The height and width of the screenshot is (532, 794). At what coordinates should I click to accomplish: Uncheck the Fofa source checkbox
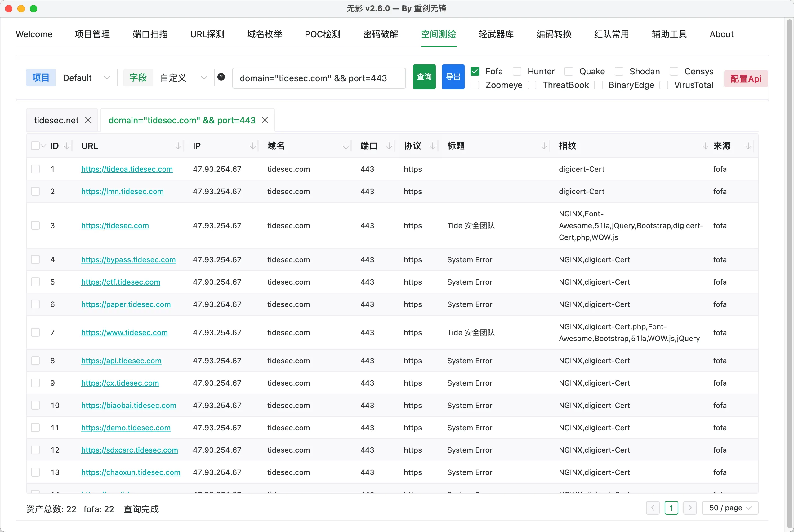[x=475, y=71]
